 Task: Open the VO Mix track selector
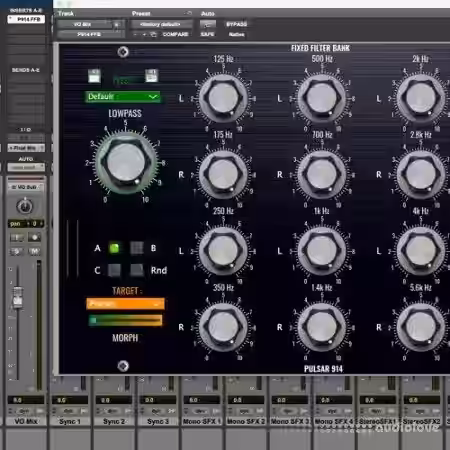click(85, 24)
